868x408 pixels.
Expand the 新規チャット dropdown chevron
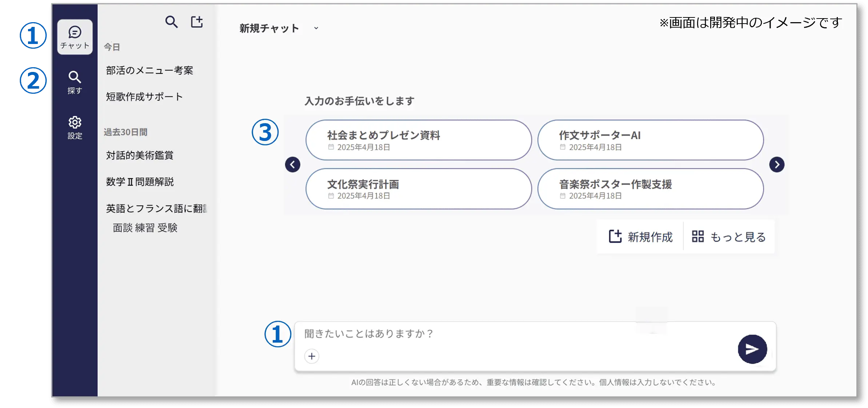[316, 28]
